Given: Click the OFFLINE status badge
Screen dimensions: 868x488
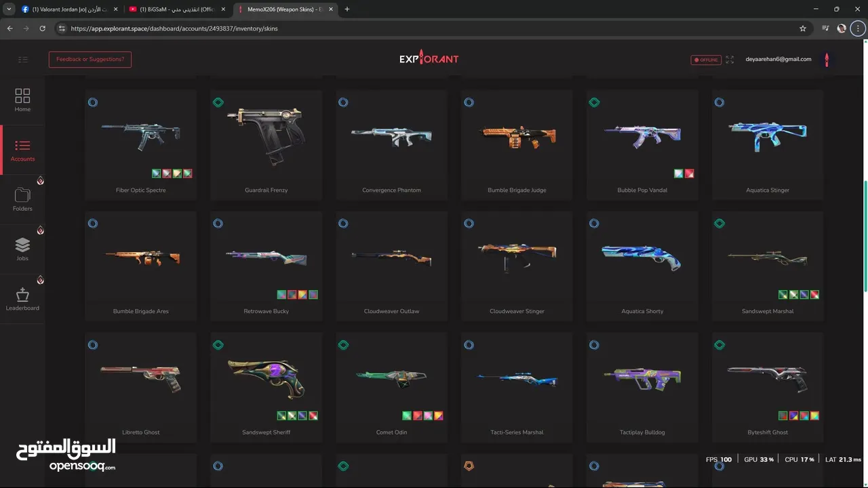Looking at the screenshot, I should [706, 60].
